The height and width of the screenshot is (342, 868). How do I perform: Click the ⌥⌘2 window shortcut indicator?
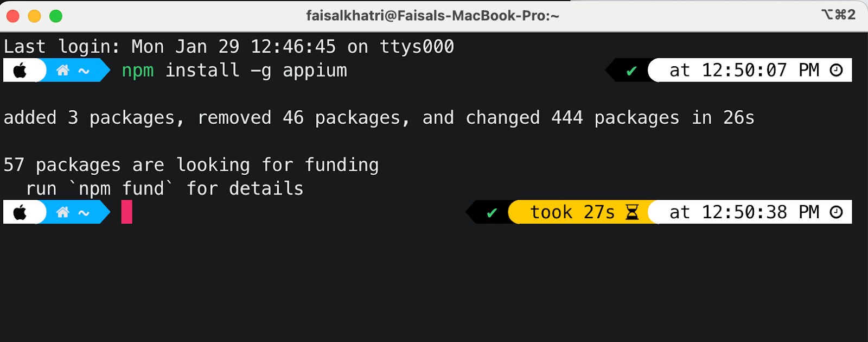pos(838,15)
